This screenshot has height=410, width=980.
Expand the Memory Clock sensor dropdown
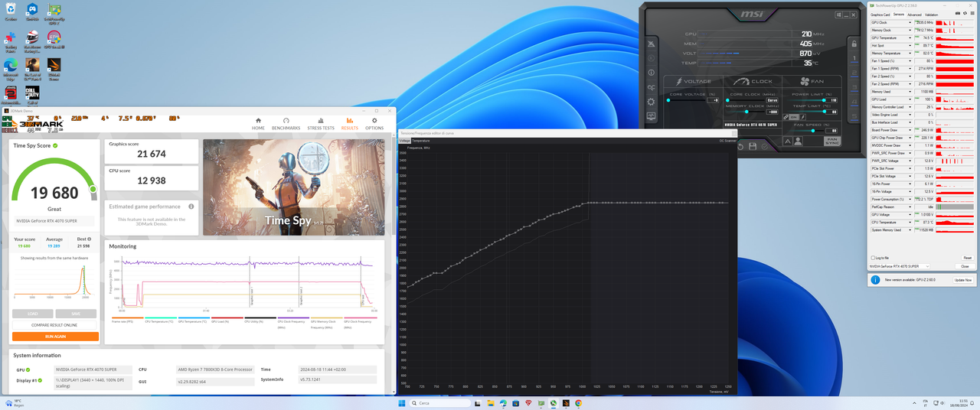coord(910,30)
